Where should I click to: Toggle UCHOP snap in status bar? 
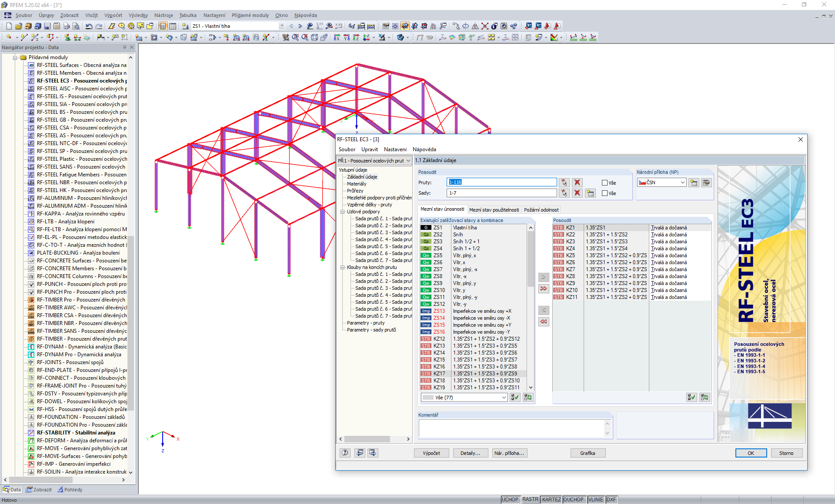pos(510,500)
